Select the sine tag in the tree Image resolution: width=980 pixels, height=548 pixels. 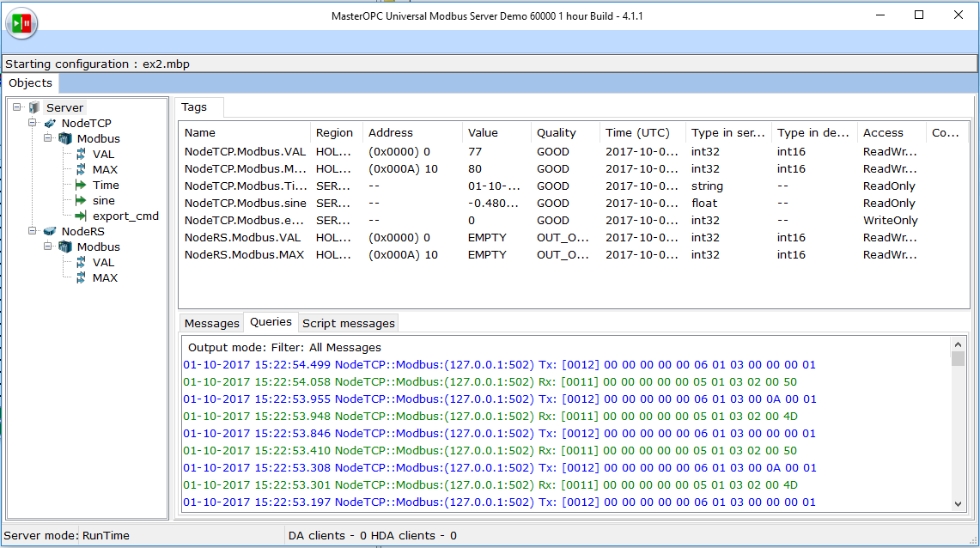coord(104,201)
